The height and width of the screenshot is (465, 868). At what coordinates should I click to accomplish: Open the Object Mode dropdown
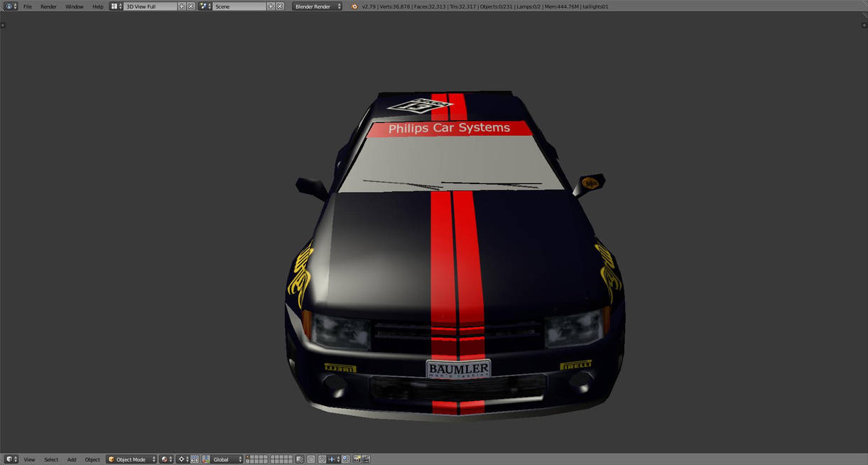pos(131,459)
